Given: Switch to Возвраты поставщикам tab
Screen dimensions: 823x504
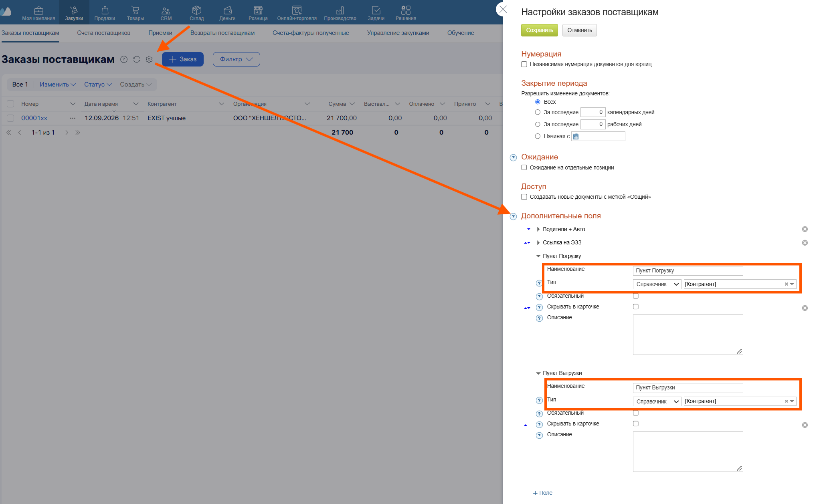Looking at the screenshot, I should (222, 33).
